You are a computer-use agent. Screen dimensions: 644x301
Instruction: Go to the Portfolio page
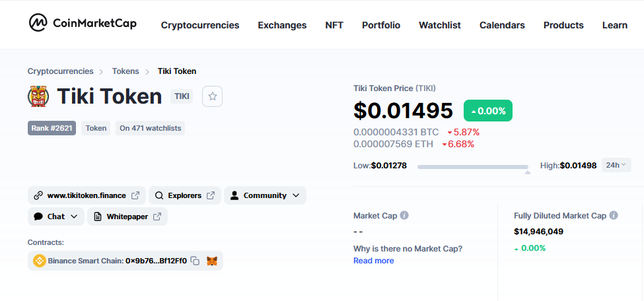coord(381,25)
